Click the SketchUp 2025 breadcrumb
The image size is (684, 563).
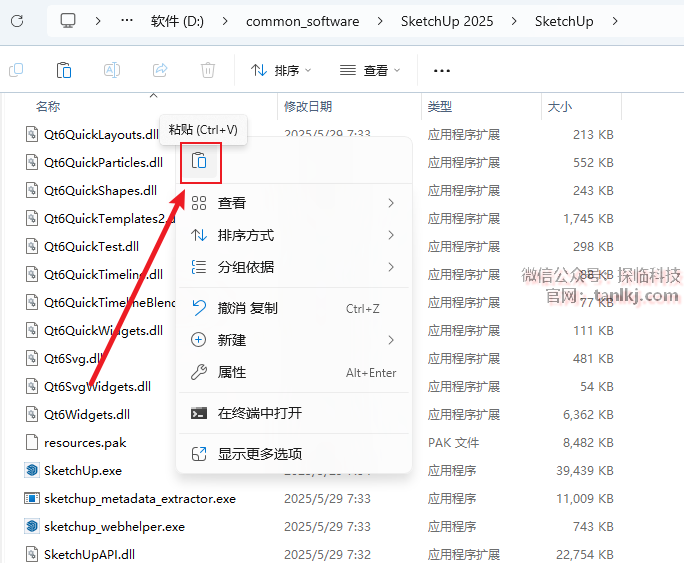(x=447, y=21)
